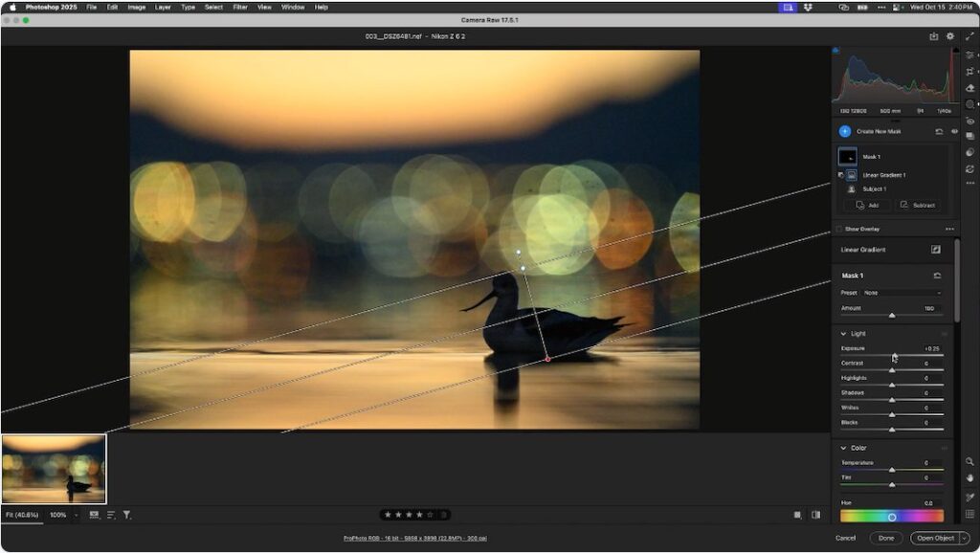Screen dimensions: 980x553
Task: Select the filmstrip thumbnail in bottom left
Action: coord(55,470)
